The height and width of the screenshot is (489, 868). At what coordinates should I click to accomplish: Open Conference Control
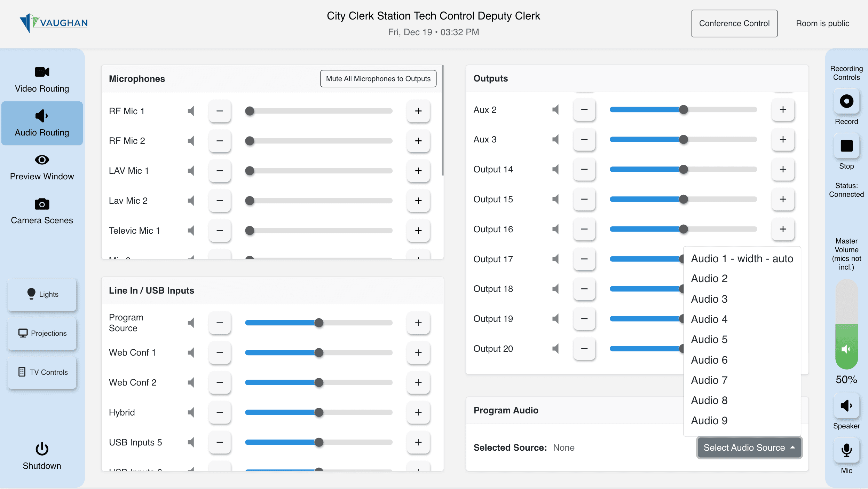point(734,23)
